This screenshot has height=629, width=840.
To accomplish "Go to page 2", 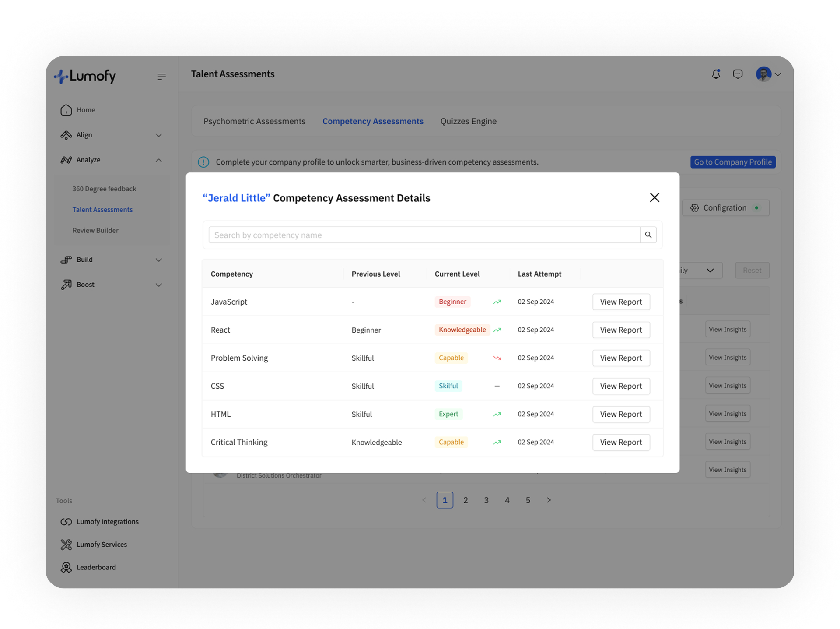I will (465, 500).
